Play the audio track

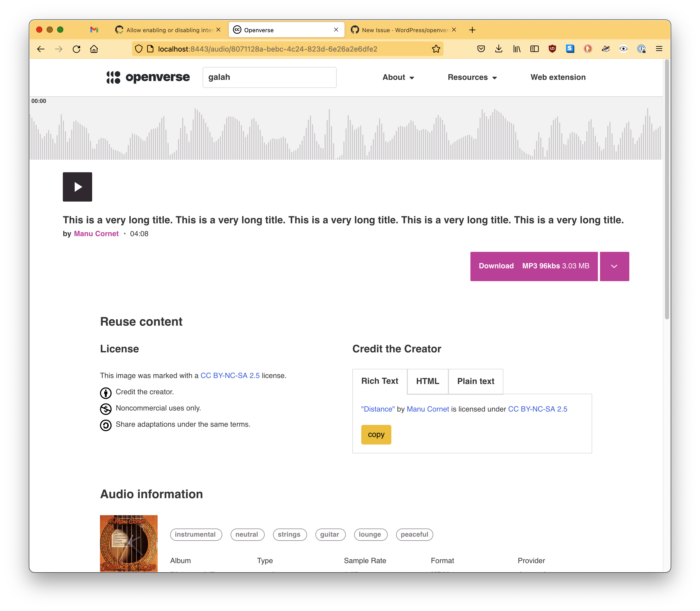pos(77,187)
